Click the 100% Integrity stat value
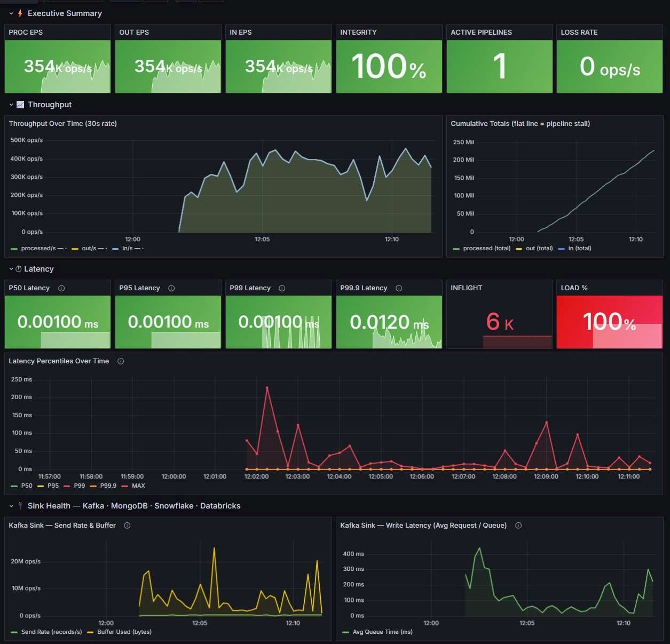This screenshot has width=670, height=644. 389,67
